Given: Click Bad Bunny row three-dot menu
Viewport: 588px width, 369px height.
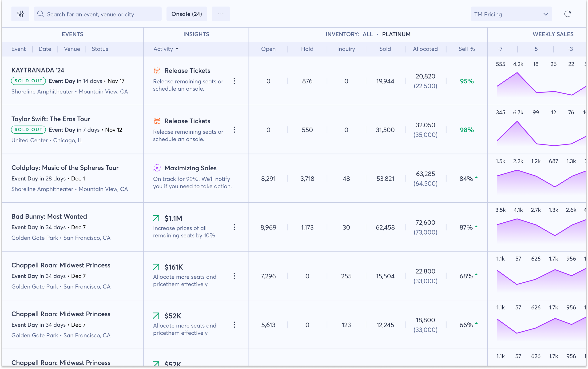Looking at the screenshot, I should click(x=234, y=227).
